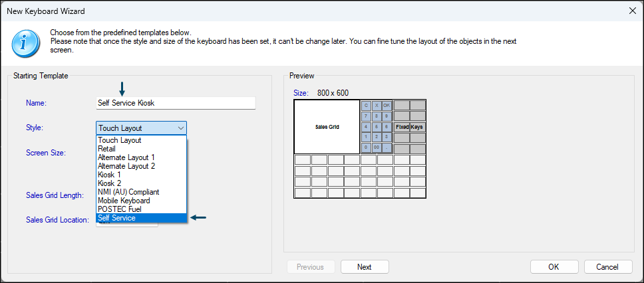Screen dimensions: 644x283
Task: Choose Kiosk 1 from the dropdown list
Action: (141, 175)
